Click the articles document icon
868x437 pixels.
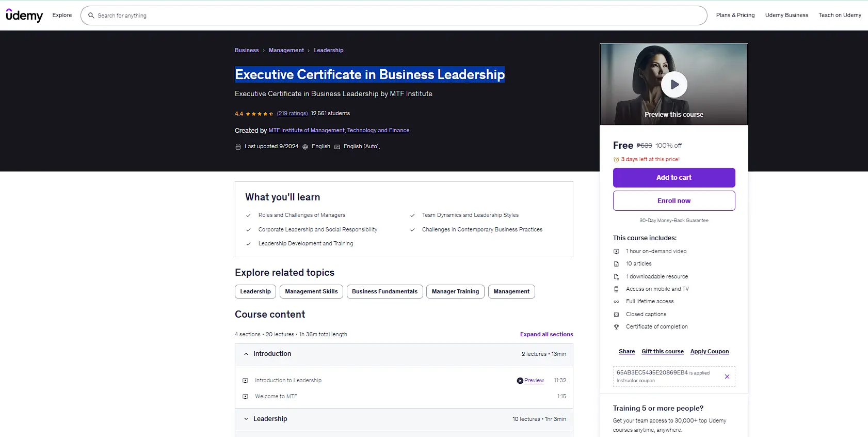(616, 264)
